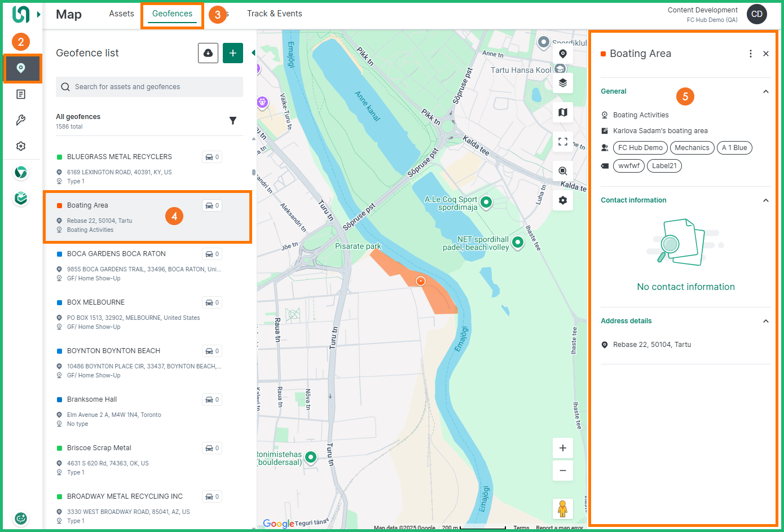784x532 pixels.
Task: Click the Mechanics group tag
Action: tap(691, 148)
